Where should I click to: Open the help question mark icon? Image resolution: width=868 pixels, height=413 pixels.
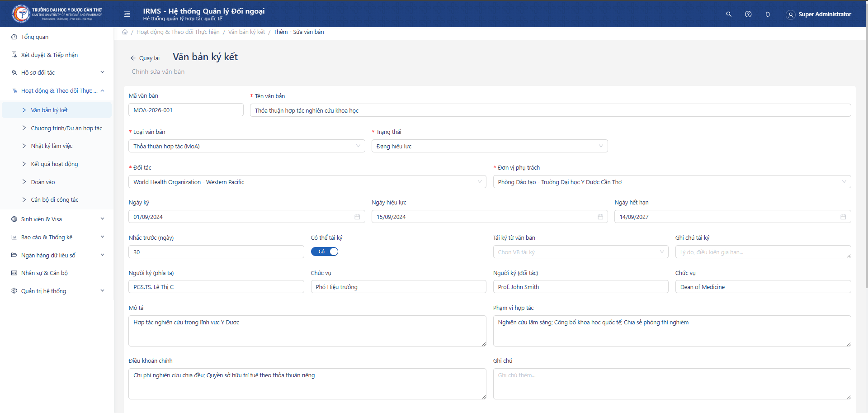click(748, 14)
